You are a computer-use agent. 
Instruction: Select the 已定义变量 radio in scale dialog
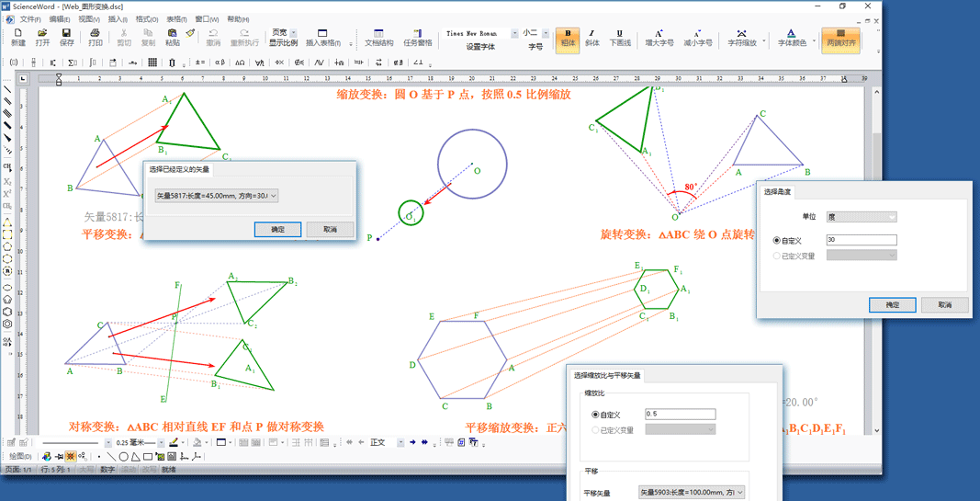595,429
